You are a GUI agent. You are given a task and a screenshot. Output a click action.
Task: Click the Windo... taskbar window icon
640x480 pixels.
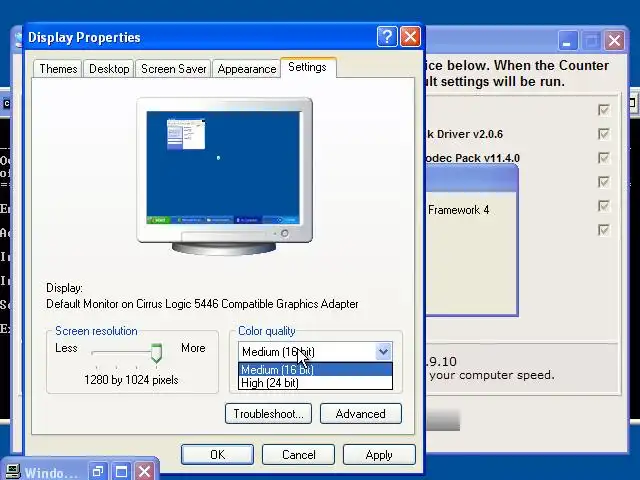tap(12, 472)
